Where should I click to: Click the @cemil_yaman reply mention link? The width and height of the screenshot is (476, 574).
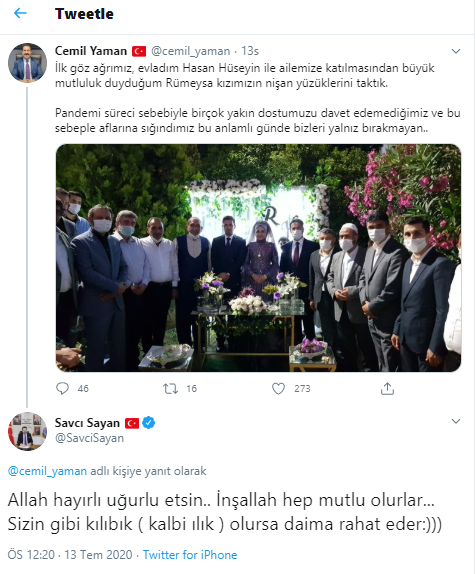[x=47, y=471]
